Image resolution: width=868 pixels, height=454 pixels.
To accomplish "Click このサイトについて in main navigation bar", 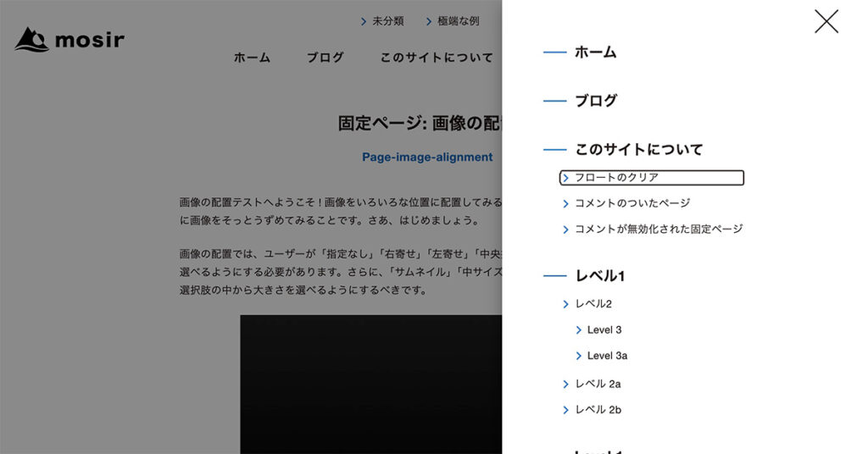I will (x=436, y=58).
